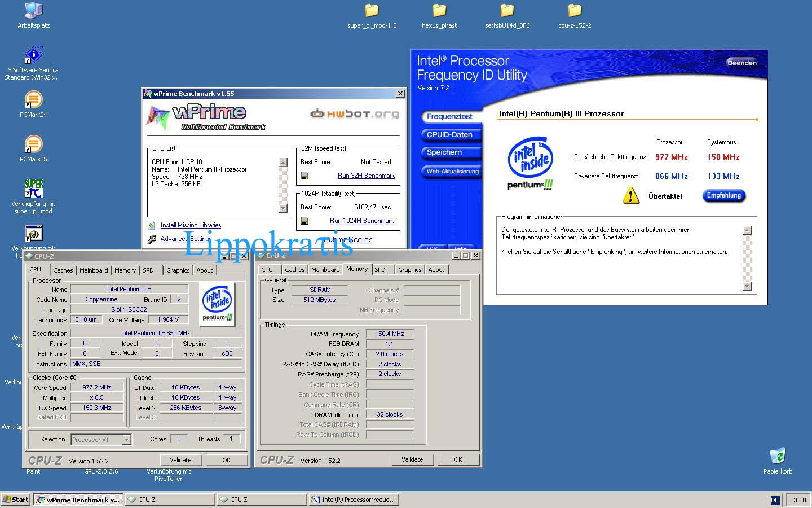Click Submit Scores link in wPrime
812x508 pixels.
tap(348, 239)
